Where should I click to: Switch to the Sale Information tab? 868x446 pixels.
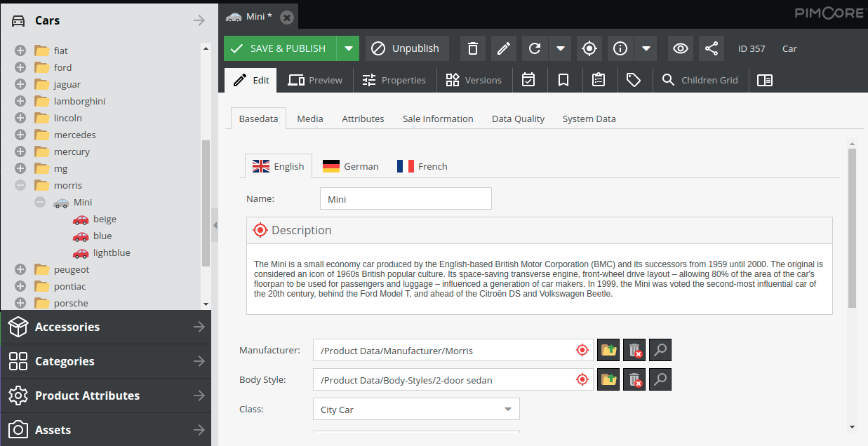pyautogui.click(x=438, y=119)
